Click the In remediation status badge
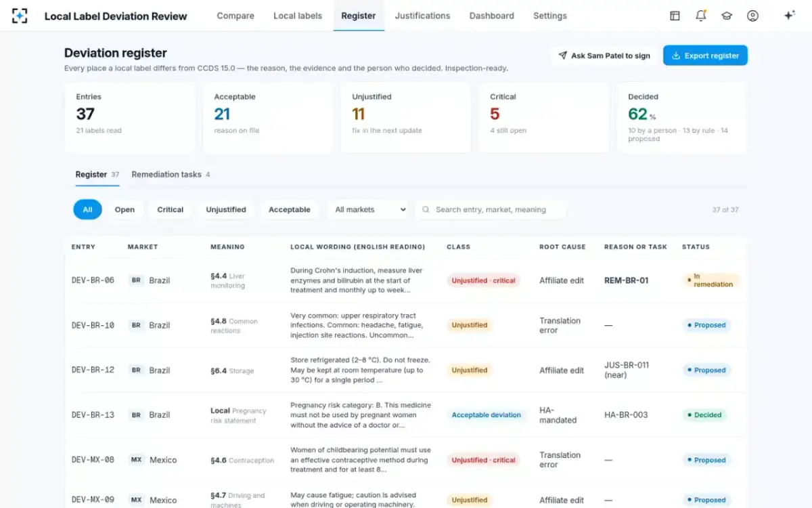Screen dimensions: 812x508 click(711, 280)
